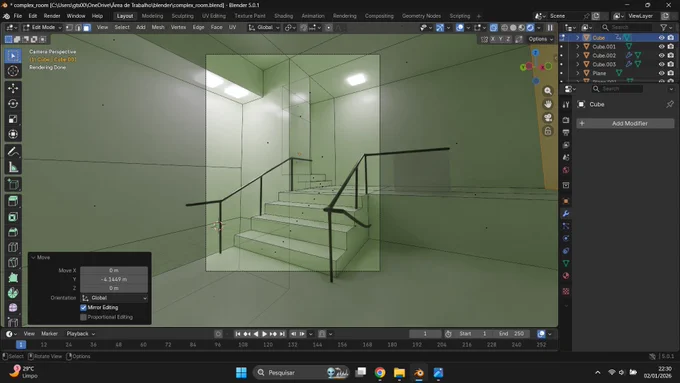
Task: Jump to the timeline start frame
Action: click(238, 334)
